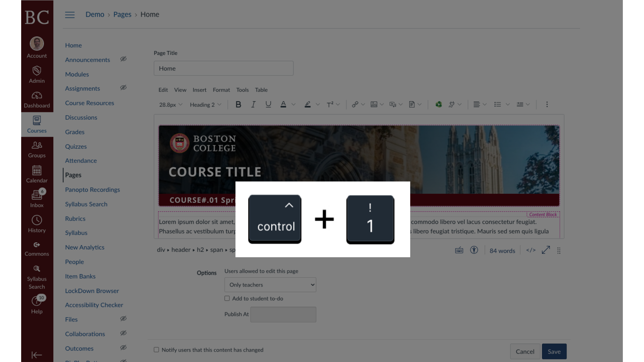Click the Insert link icon
This screenshot has height=362, width=644.
pos(355,104)
